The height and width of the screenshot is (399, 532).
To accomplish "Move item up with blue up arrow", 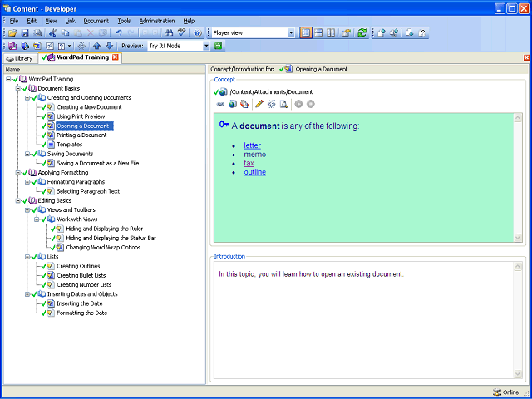I will click(x=96, y=46).
